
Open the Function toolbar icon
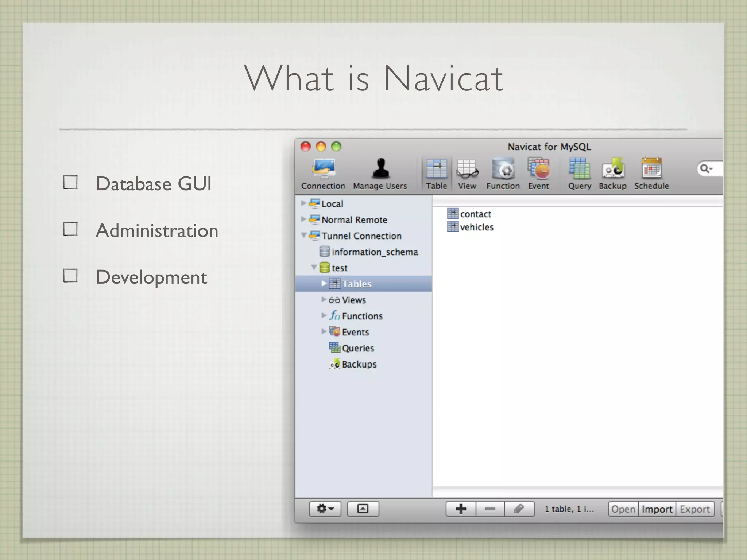(503, 174)
